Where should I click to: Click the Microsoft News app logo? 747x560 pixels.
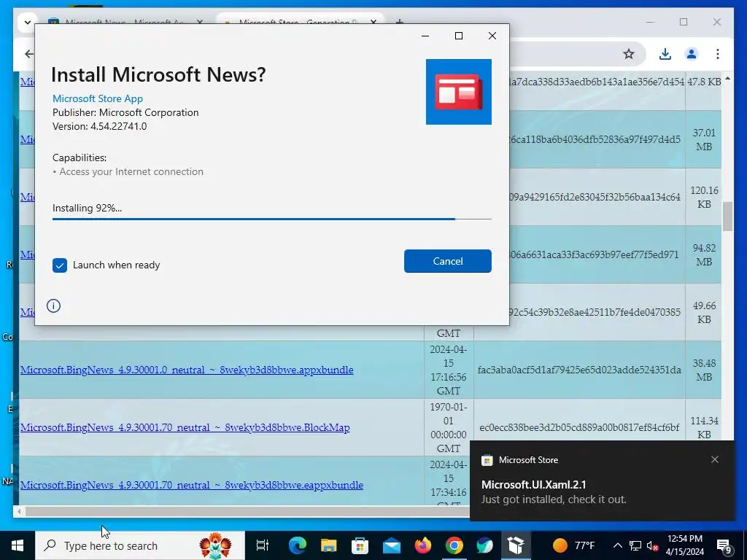[x=458, y=92]
